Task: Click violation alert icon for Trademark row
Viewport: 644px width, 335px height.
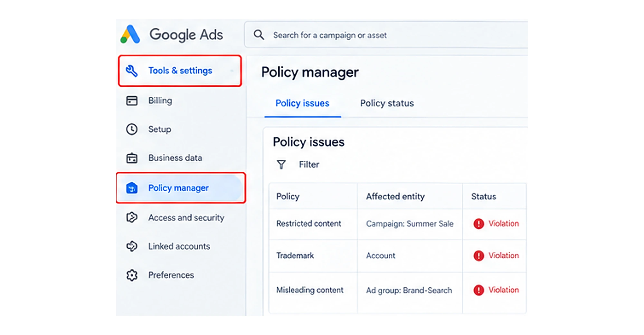Action: point(479,256)
